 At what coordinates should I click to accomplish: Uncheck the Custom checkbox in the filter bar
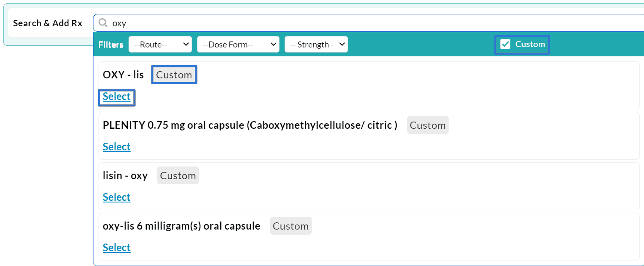(x=505, y=44)
